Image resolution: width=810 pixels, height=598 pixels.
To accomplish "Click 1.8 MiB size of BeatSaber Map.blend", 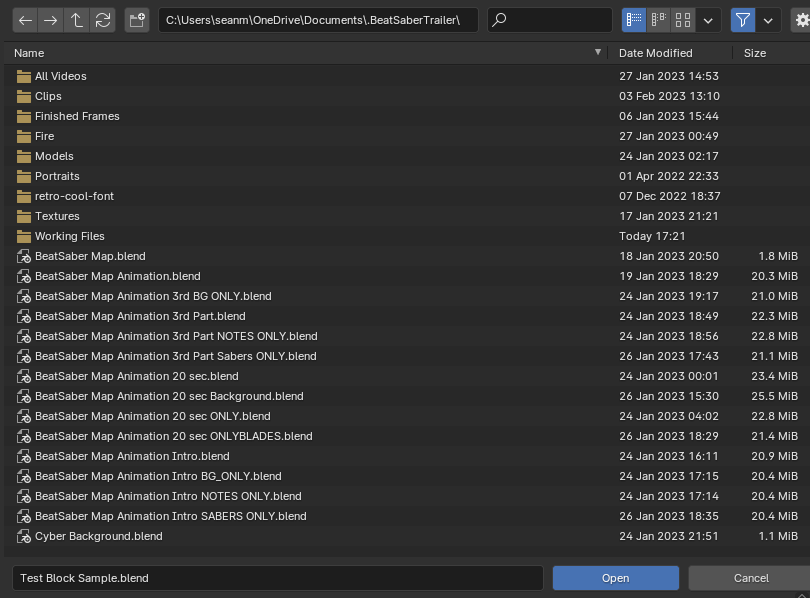I will (778, 256).
